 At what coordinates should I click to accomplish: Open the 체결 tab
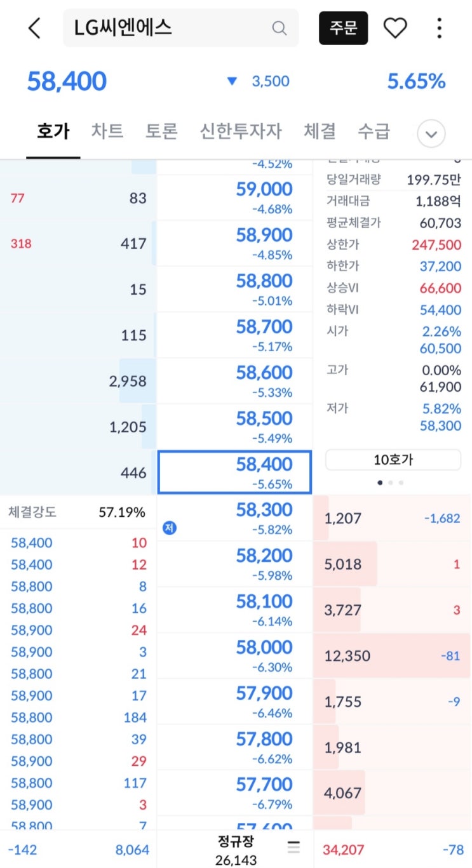point(320,131)
